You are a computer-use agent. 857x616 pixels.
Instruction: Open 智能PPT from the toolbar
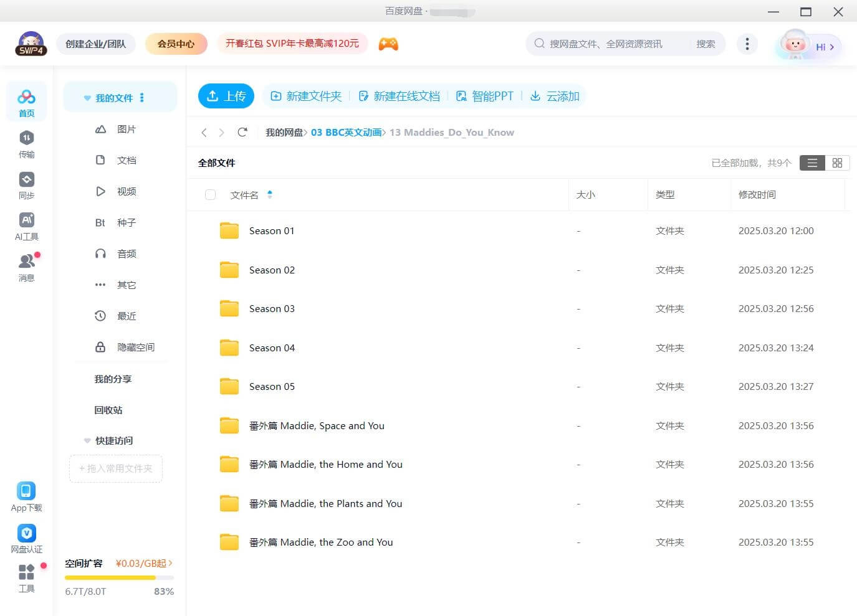pyautogui.click(x=485, y=96)
